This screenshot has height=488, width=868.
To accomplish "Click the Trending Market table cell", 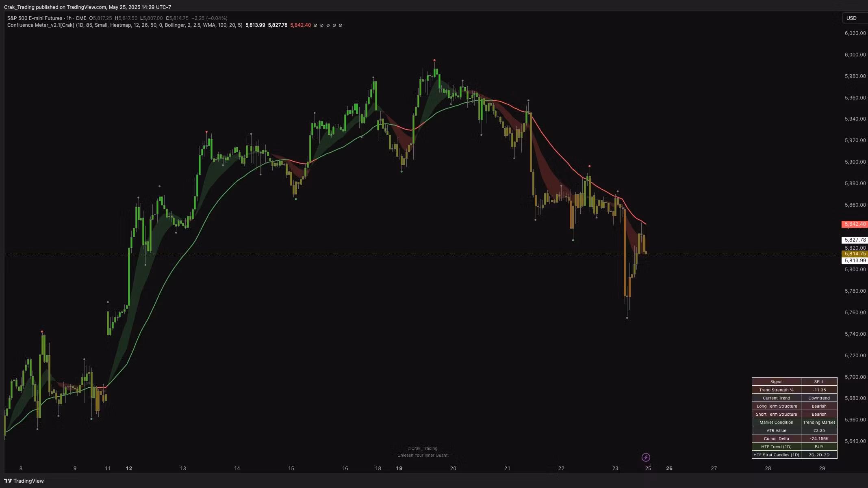I will coord(819,422).
